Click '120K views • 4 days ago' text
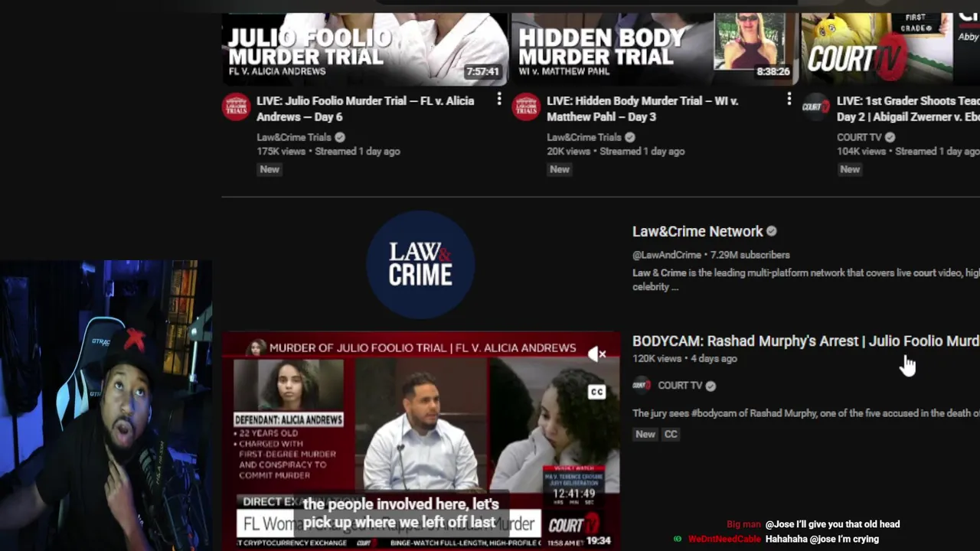Screen dimensions: 980x551 point(684,358)
